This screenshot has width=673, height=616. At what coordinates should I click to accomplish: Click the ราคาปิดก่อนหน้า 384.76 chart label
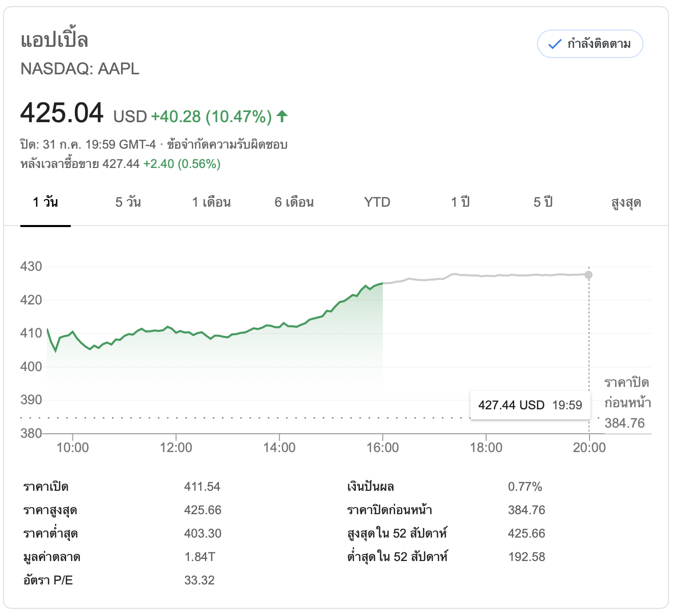627,403
